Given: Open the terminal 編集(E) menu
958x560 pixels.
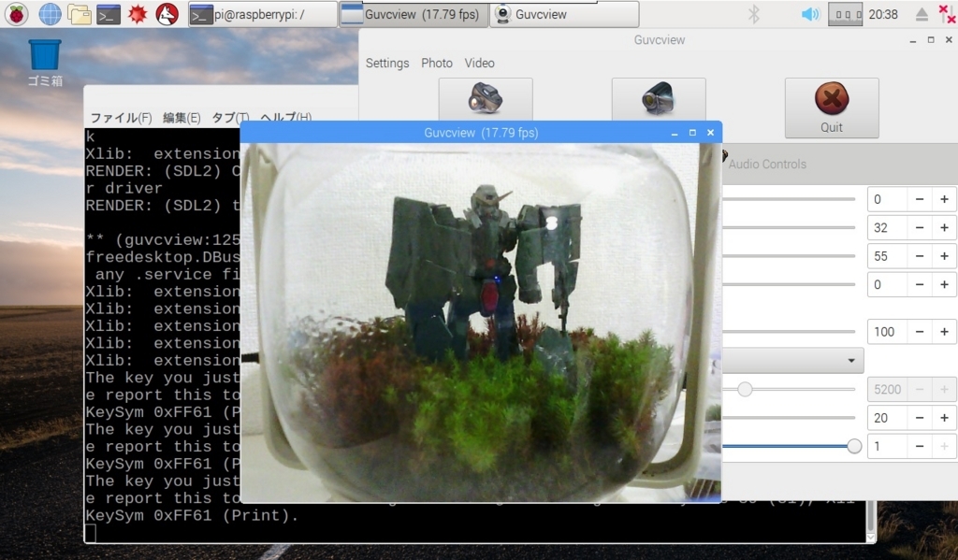Looking at the screenshot, I should pos(181,117).
